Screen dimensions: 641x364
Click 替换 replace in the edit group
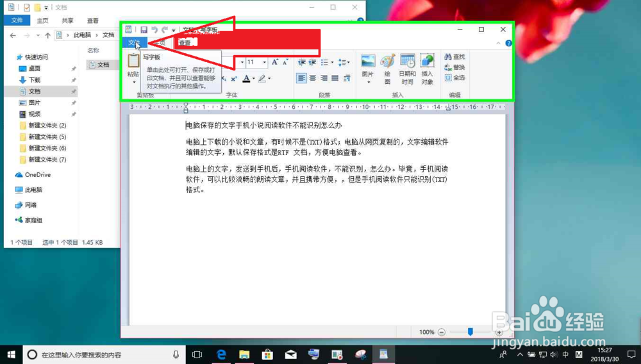pos(454,67)
